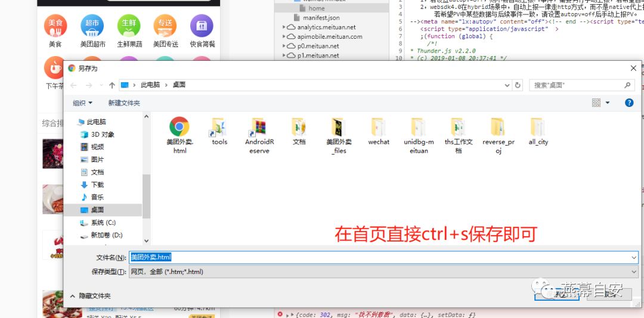Select the reverse_proj folder
The width and height of the screenshot is (644, 318).
point(498,135)
